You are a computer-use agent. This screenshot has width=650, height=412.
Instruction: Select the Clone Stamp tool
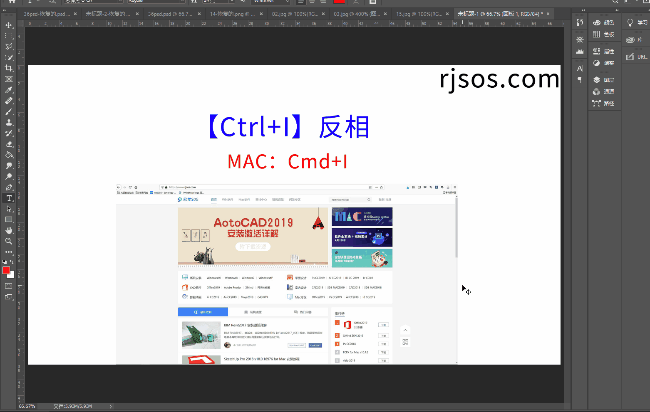tap(9, 123)
